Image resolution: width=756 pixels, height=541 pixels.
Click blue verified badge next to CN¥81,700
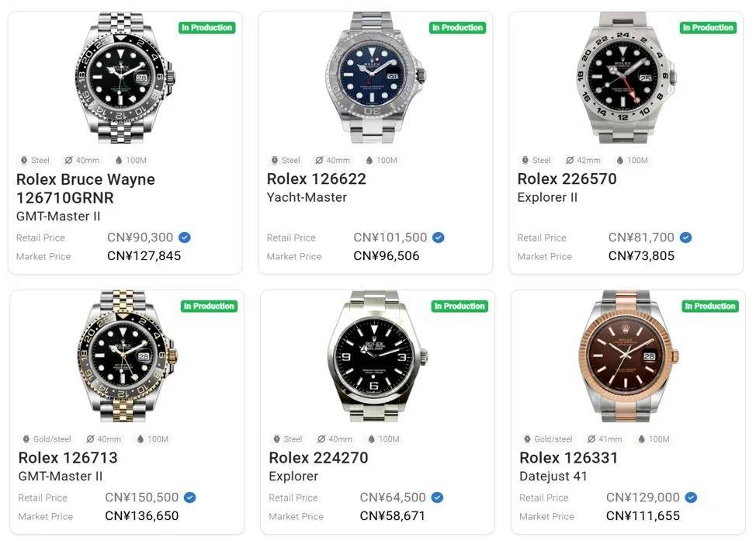[x=685, y=238]
